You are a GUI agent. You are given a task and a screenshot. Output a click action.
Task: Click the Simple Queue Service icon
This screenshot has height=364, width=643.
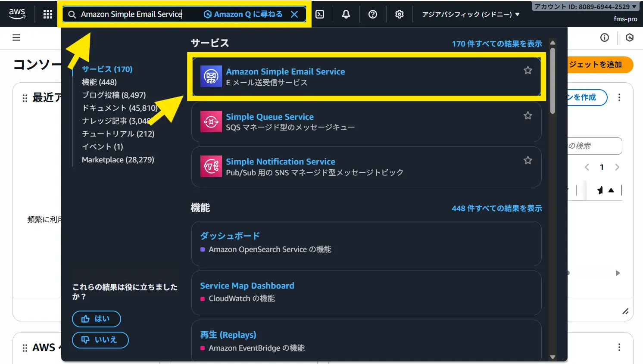point(211,121)
